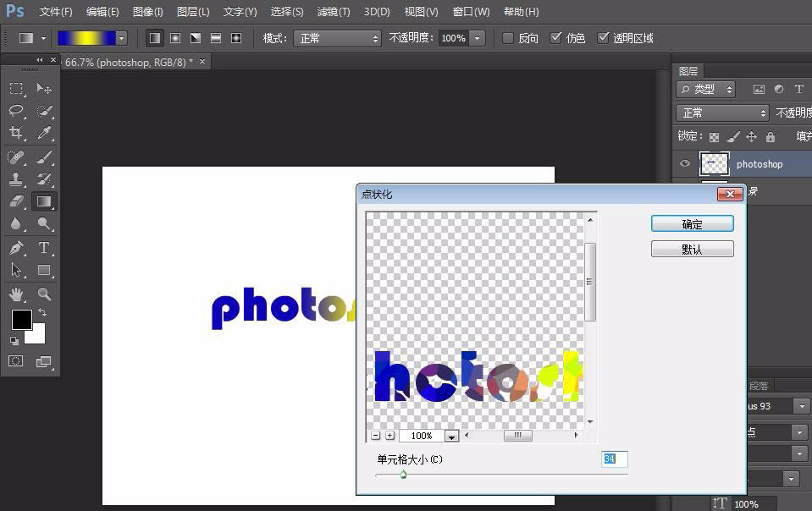This screenshot has width=812, height=511.
Task: Collapse the toolbox double-arrow expander
Action: (39, 60)
